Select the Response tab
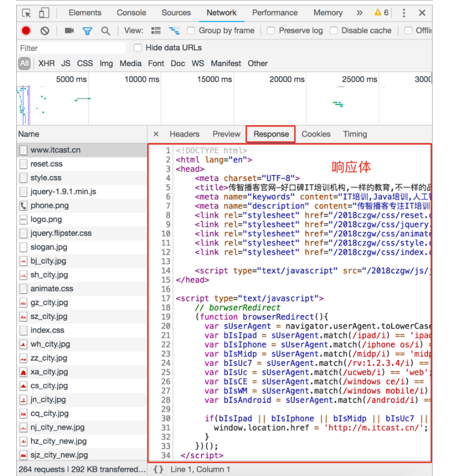 (271, 134)
